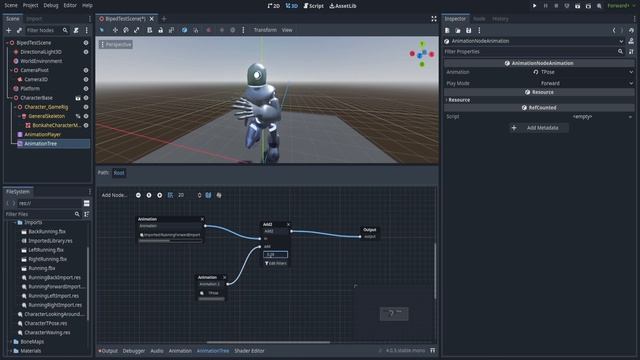The image size is (640, 360).
Task: Open the Scene menu
Action: [x=11, y=5]
